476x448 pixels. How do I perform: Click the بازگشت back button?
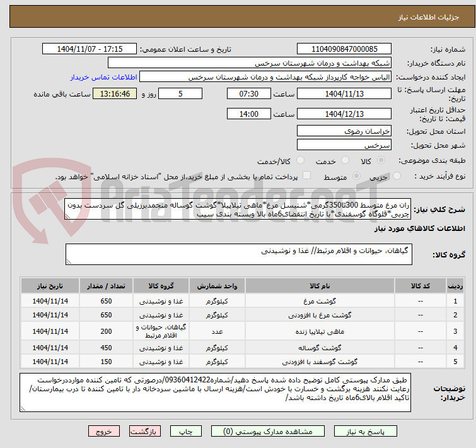pos(145,432)
